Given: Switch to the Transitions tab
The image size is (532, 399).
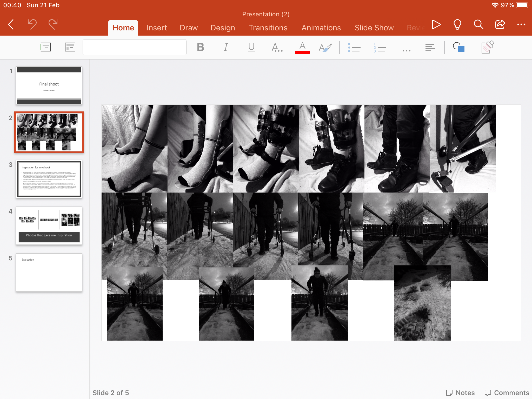Looking at the screenshot, I should coord(268,28).
